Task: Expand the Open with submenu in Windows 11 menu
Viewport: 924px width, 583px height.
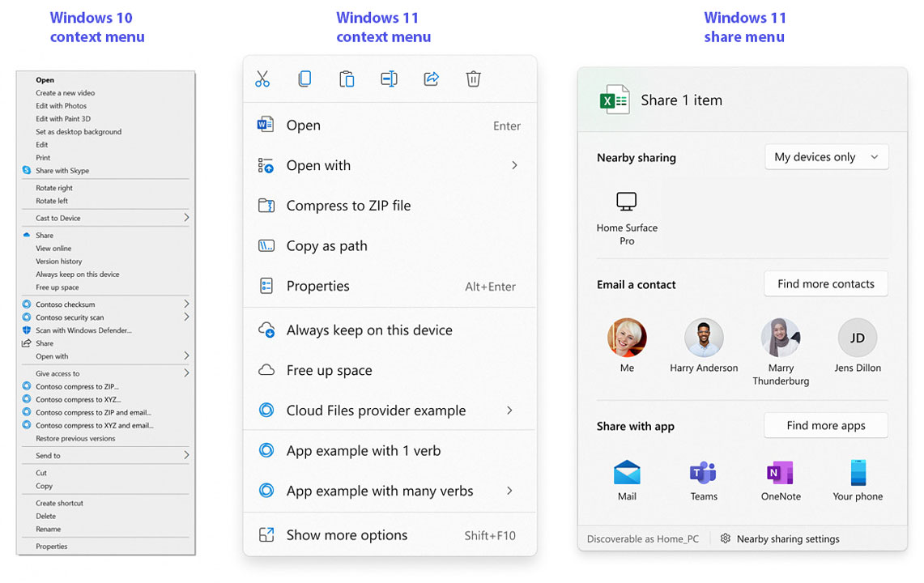Action: tap(514, 165)
